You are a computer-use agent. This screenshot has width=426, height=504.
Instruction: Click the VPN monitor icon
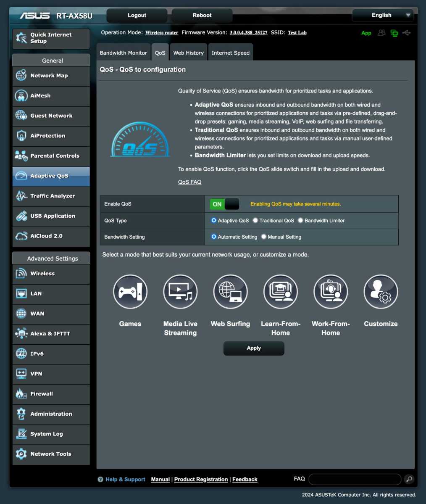pyautogui.click(x=21, y=374)
